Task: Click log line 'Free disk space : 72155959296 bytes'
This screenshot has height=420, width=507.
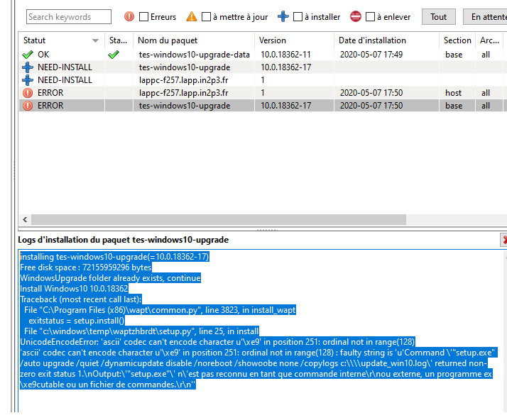Action: (86, 267)
